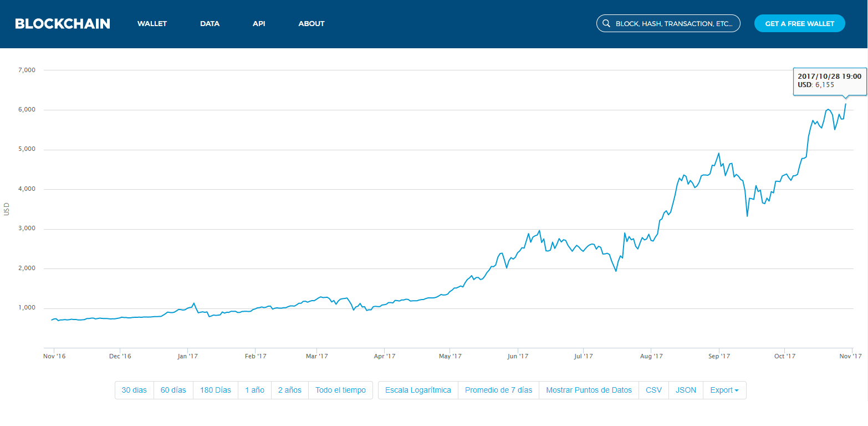Viewport: 868px width, 426px height.
Task: Open the About menu item
Action: [312, 24]
